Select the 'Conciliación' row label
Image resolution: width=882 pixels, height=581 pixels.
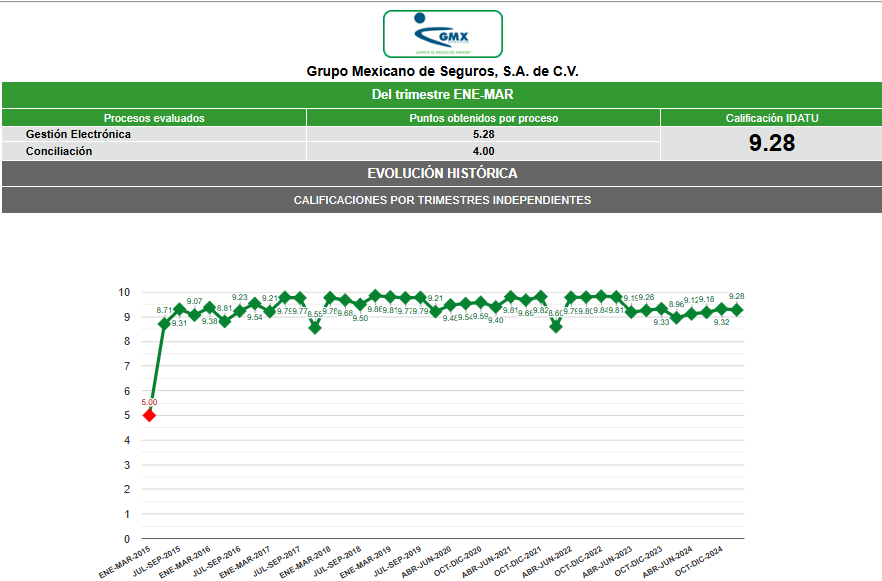click(59, 151)
